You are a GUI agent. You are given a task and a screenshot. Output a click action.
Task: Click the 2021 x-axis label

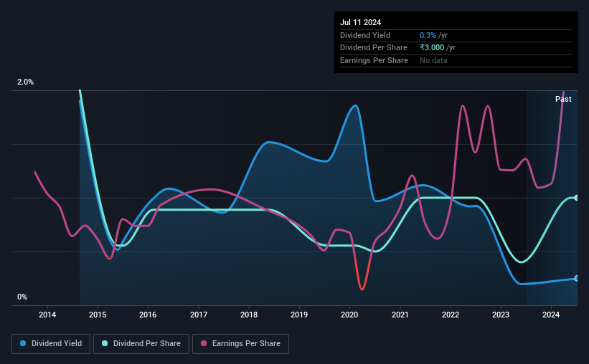(400, 315)
